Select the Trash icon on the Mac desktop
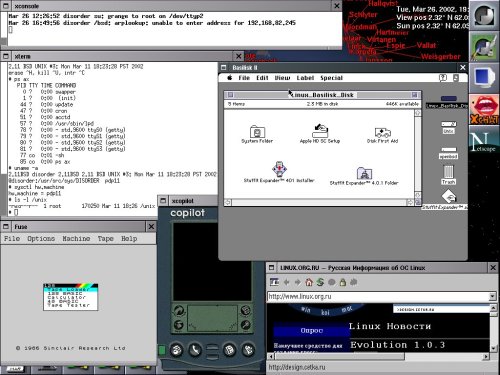The image size is (500, 375). 448,174
